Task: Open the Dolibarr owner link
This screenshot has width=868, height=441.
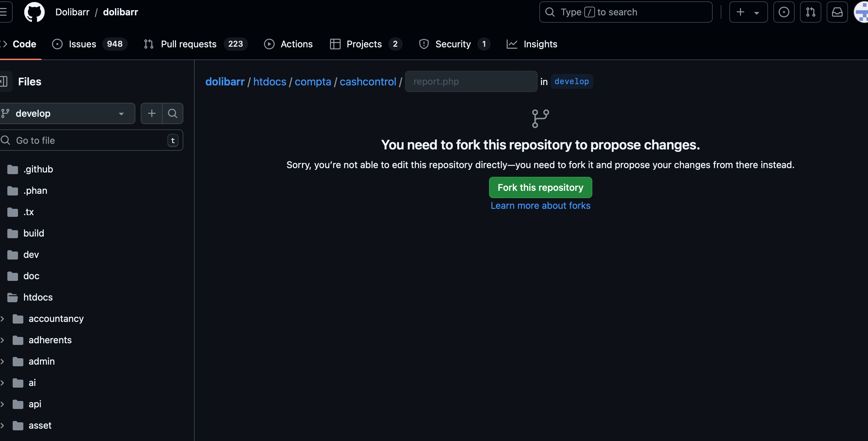Action: tap(72, 12)
